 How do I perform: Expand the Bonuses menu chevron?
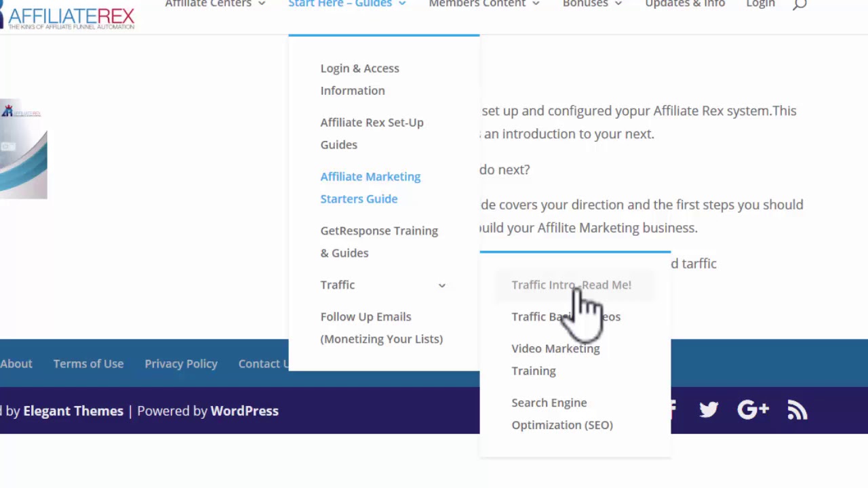coord(618,4)
